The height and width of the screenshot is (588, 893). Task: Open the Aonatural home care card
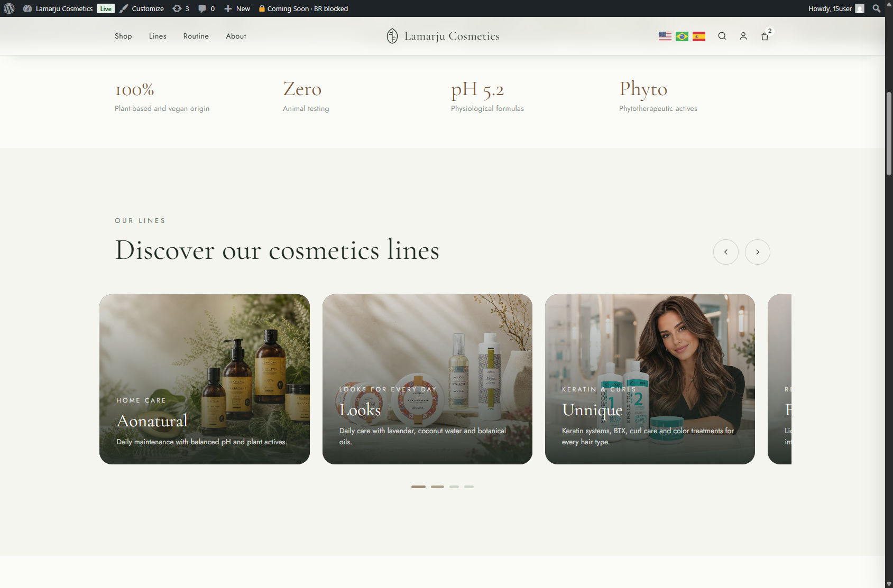(x=205, y=379)
